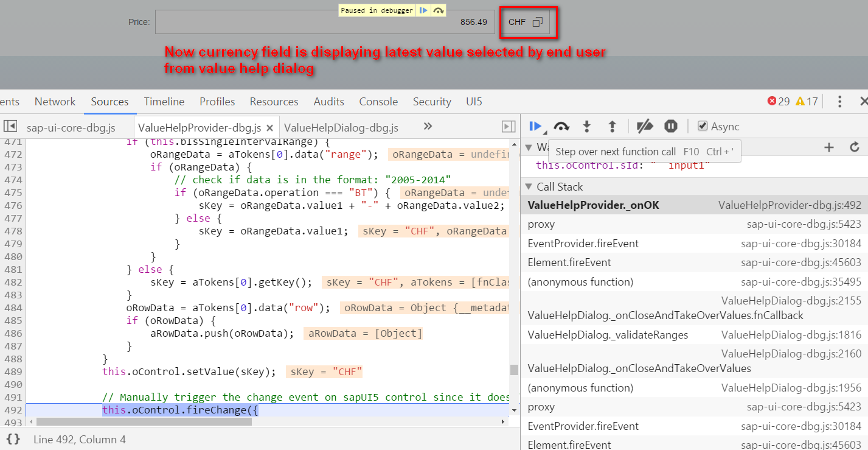This screenshot has width=868, height=450.
Task: Click this.oControl.sId watch expression
Action: click(x=623, y=165)
